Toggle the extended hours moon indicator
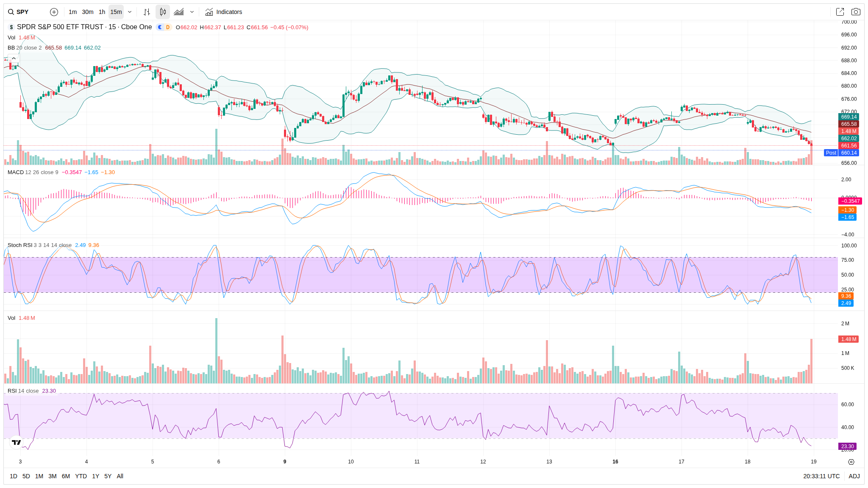This screenshot has width=868, height=488. click(x=160, y=27)
